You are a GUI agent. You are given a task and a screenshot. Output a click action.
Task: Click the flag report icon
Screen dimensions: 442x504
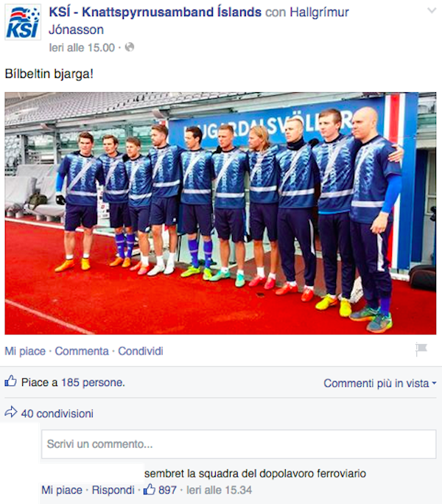421,349
